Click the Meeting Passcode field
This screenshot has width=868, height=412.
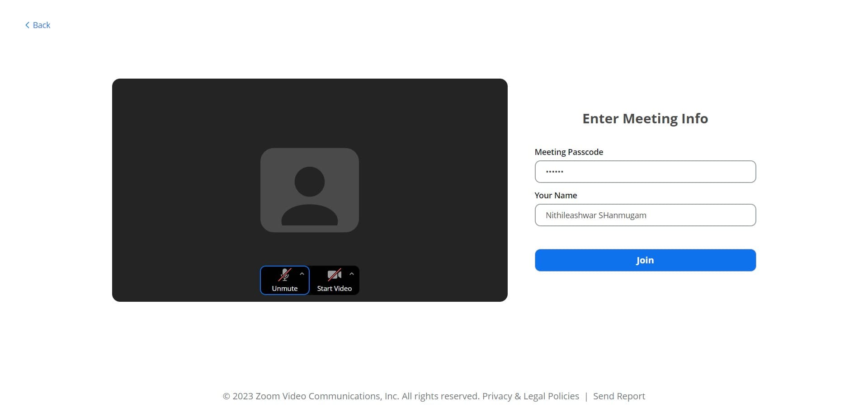645,172
